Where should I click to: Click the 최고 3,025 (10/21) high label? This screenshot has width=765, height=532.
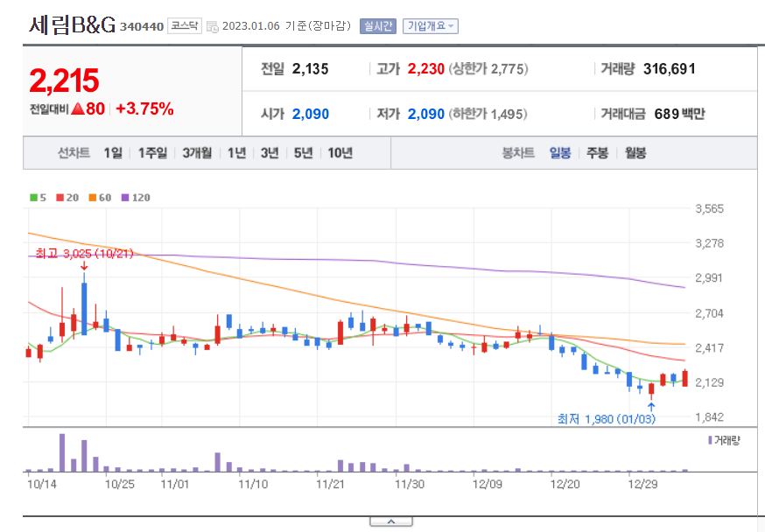(x=84, y=254)
